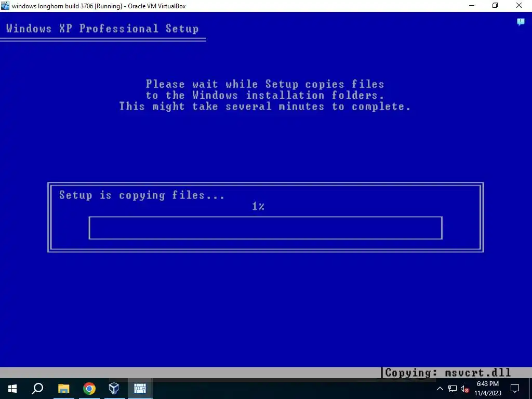Click the 'Windows XP Professional Setup' heading
Image resolution: width=532 pixels, height=399 pixels.
[102, 29]
